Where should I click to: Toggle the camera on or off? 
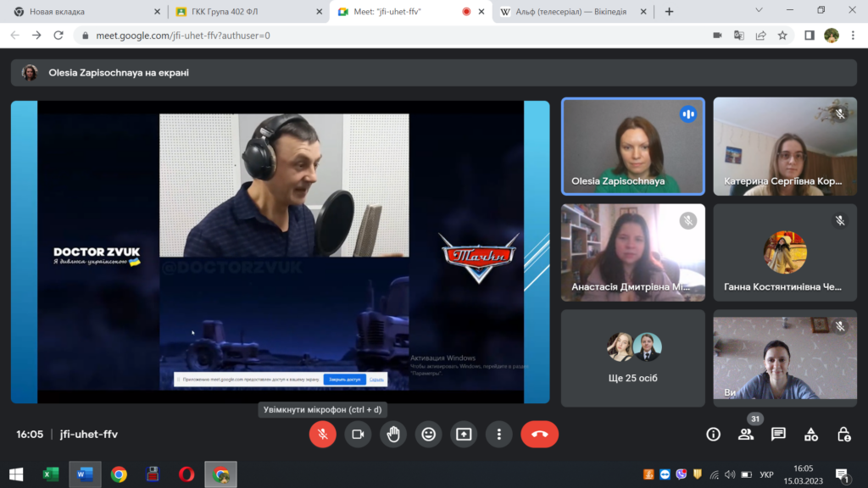pos(358,434)
